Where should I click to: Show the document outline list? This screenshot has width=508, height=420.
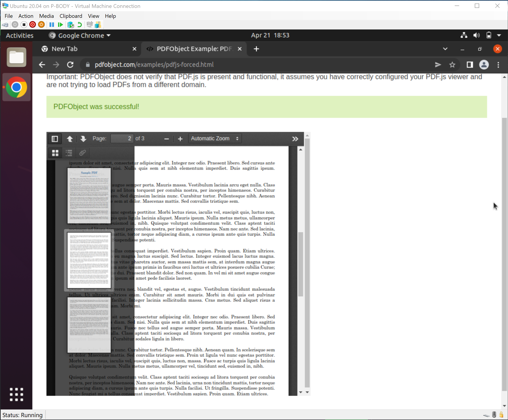[x=69, y=153]
